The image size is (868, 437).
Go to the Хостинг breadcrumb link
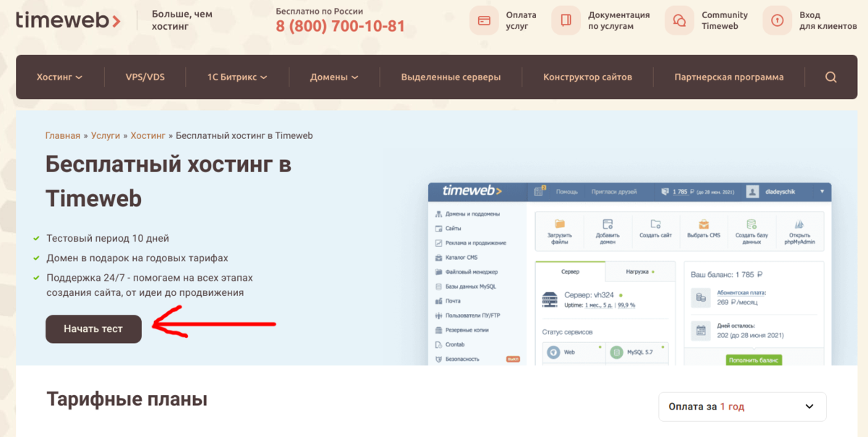click(x=148, y=135)
